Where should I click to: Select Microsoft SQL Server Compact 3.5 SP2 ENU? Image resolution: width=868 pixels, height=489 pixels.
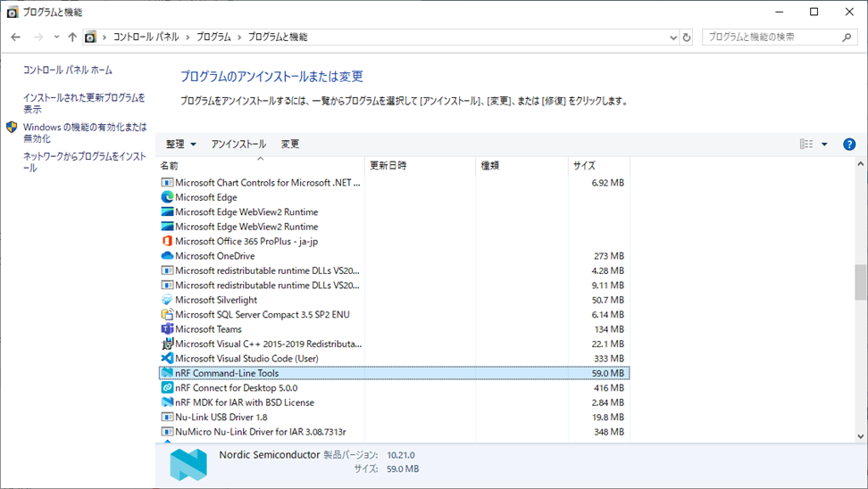[394, 314]
